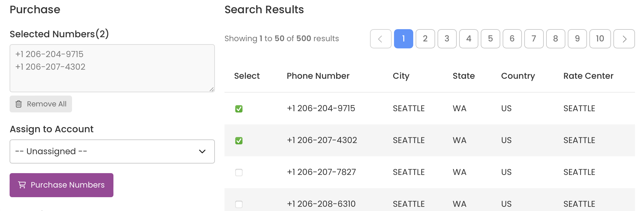This screenshot has width=644, height=211.
Task: Click the Purchase Numbers button
Action: coord(62,185)
